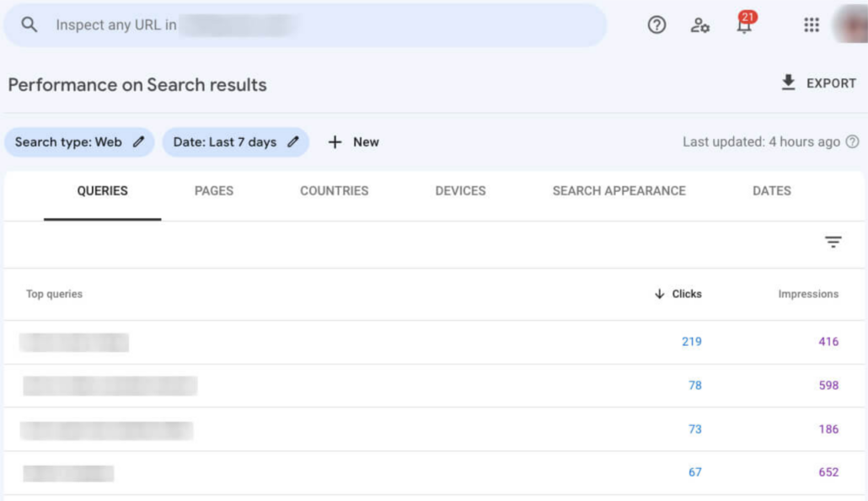Click the Last updated help tooltip icon

click(x=850, y=142)
